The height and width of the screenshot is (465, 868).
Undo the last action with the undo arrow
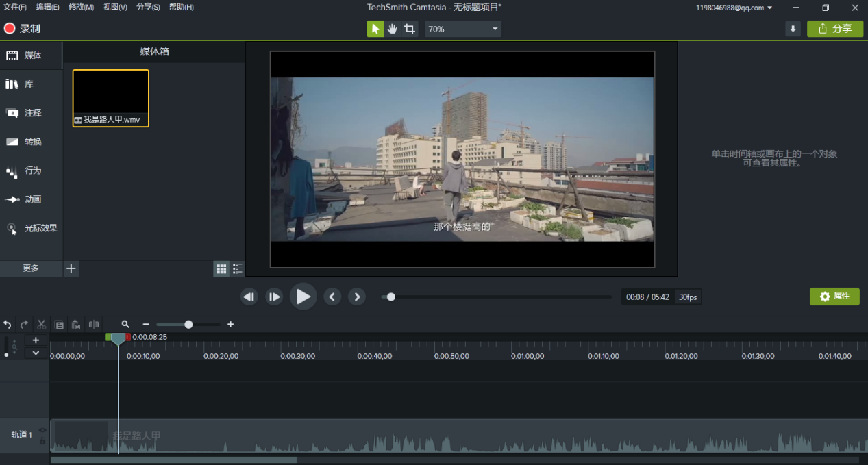tap(8, 325)
